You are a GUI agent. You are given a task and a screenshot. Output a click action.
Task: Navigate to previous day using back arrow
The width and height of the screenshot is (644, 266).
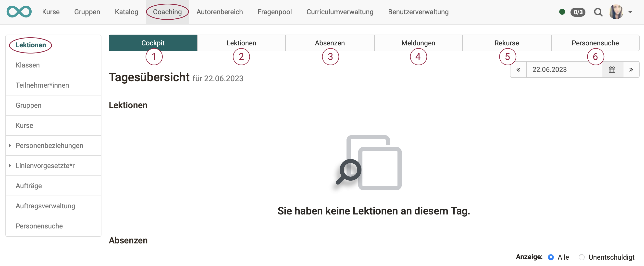pos(518,69)
